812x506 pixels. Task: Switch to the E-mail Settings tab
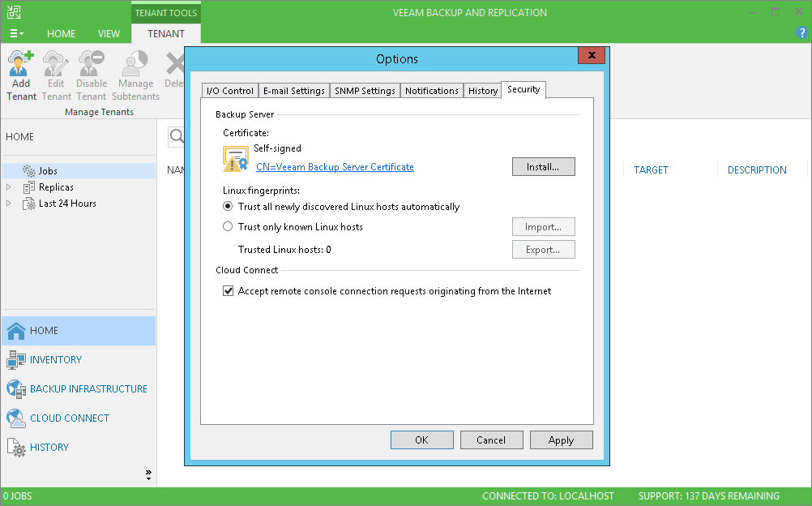(293, 91)
